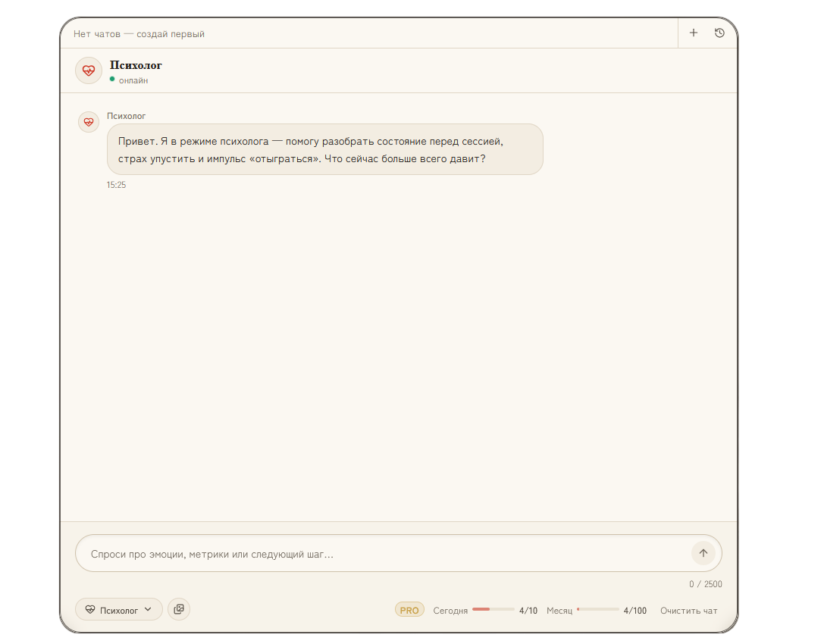Viewport: 824px width, 644px height.
Task: Click the psychologist greeting message bubble
Action: 324,150
